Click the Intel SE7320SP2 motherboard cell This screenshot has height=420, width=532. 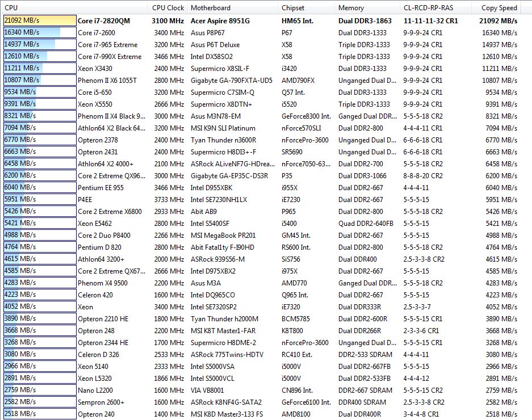coord(213,306)
